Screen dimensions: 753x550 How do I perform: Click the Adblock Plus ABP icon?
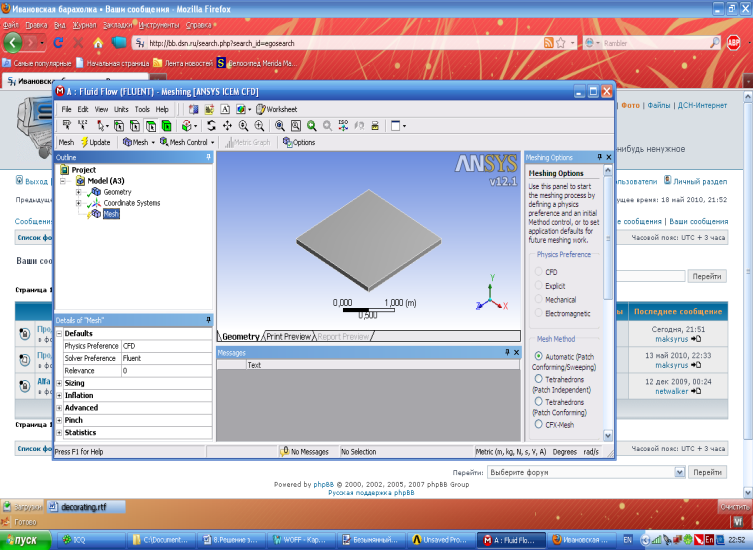click(x=733, y=43)
